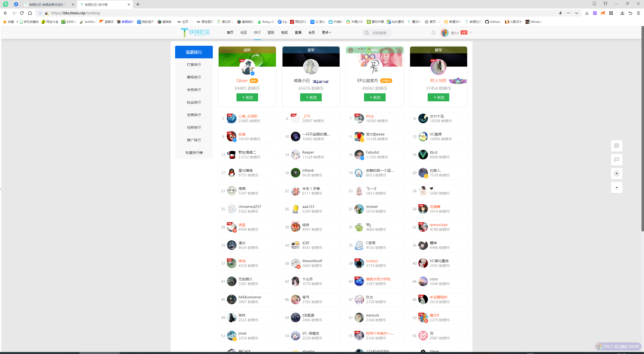Viewport: 644px width, 354px height.
Task: Open the 签到 navigation menu item
Action: point(271,32)
